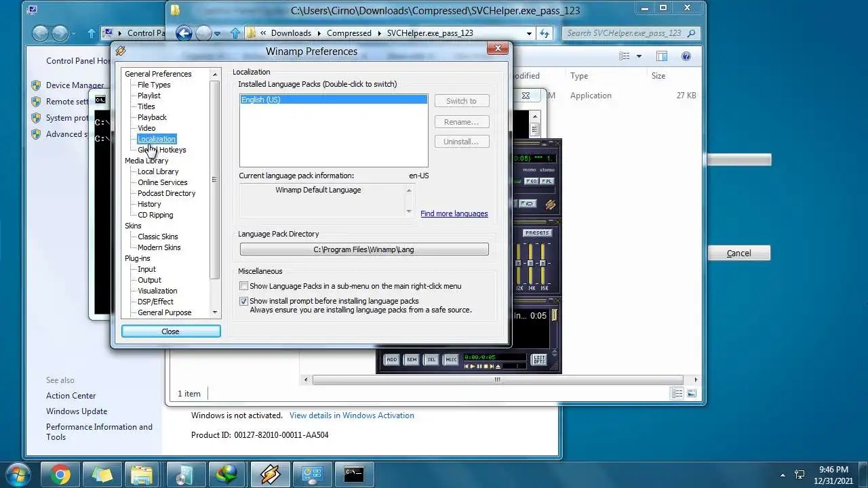Adjust the 14K equalizer band slider
868x488 pixels.
531,264
